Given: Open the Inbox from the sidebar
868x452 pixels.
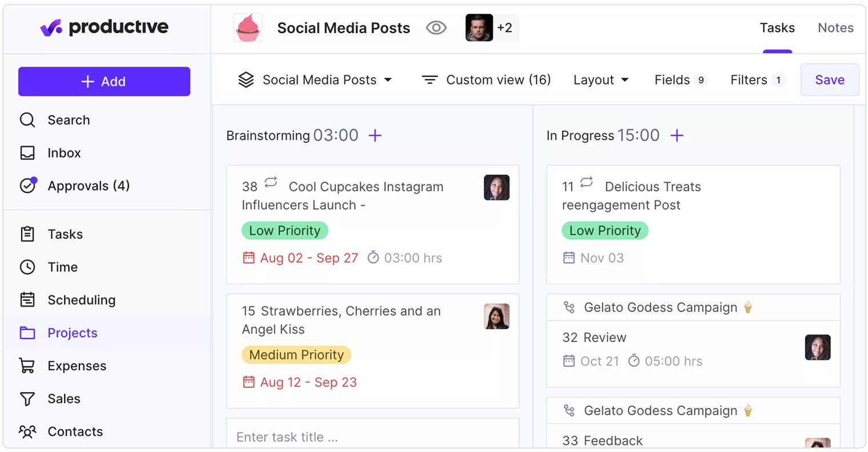Looking at the screenshot, I should pos(27,152).
